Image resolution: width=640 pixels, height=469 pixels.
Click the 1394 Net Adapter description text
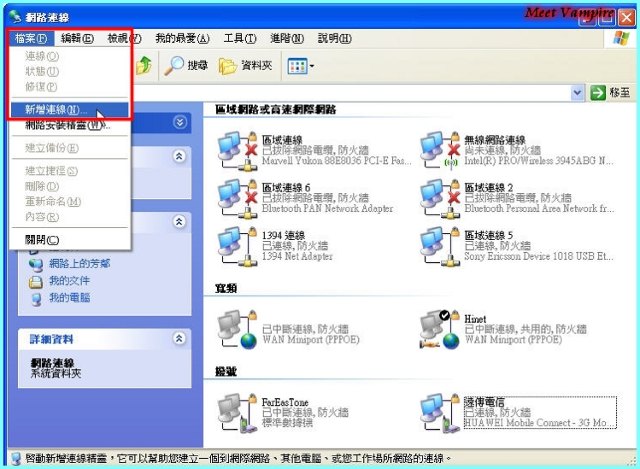297,256
